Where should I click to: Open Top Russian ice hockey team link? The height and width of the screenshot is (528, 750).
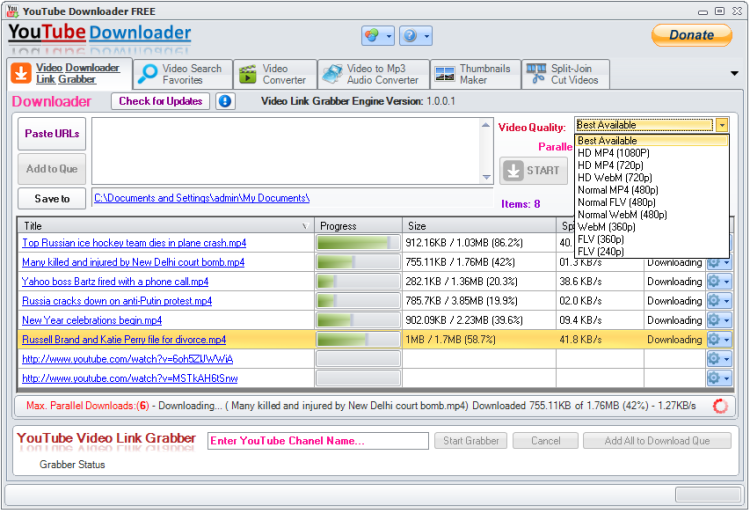tap(134, 243)
